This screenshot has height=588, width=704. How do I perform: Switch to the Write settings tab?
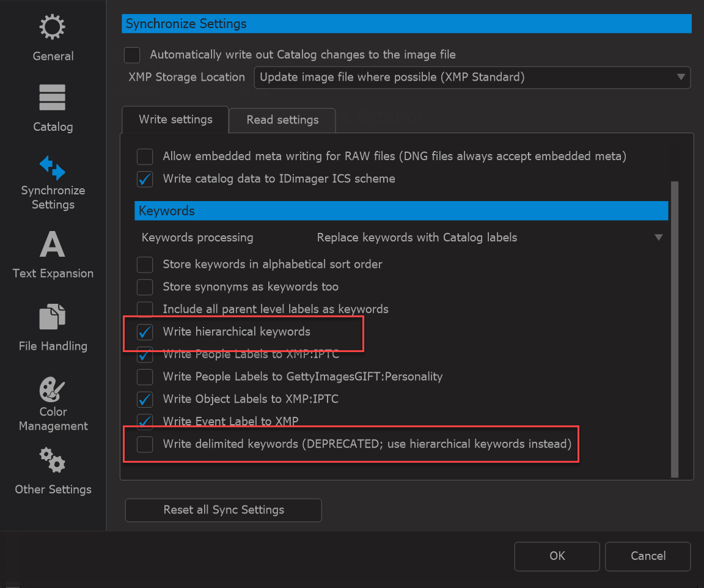click(x=175, y=119)
